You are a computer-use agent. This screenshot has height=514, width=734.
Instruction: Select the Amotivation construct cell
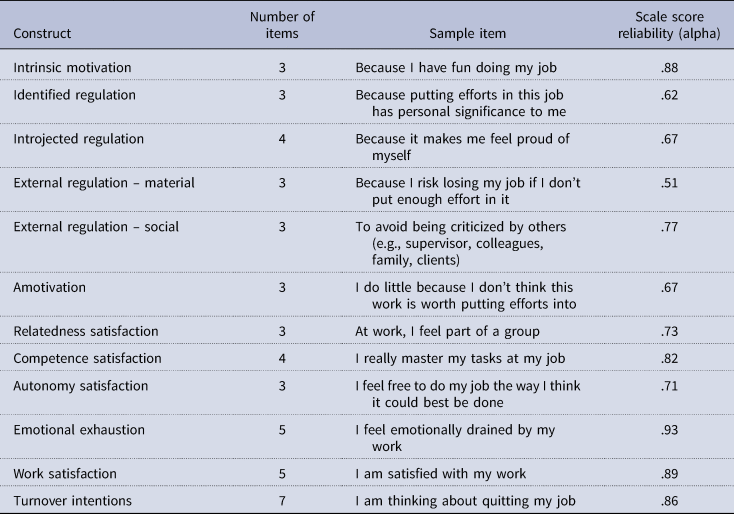[x=50, y=287]
